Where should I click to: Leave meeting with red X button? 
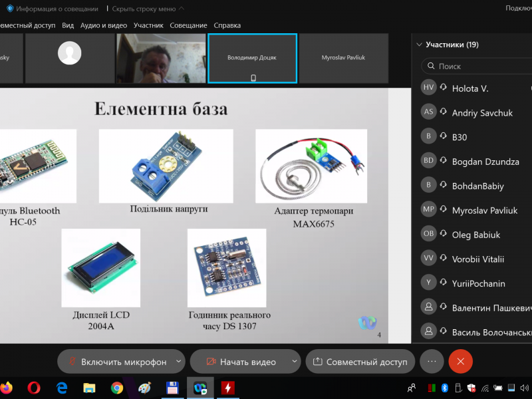point(460,362)
